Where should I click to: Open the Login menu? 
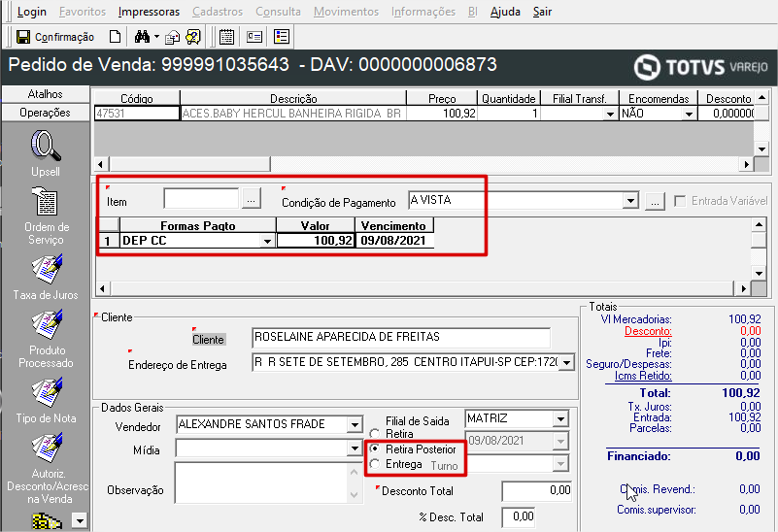click(32, 12)
